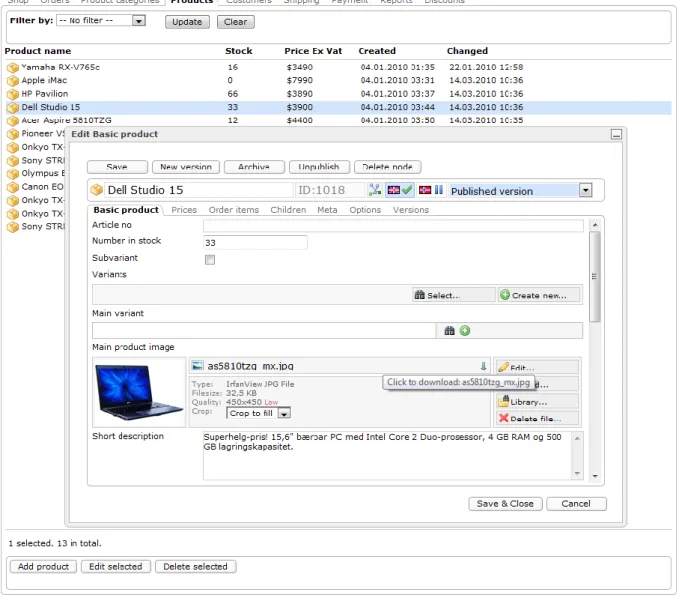
Task: Minimize the Edit Basic product dialog
Action: (x=616, y=134)
